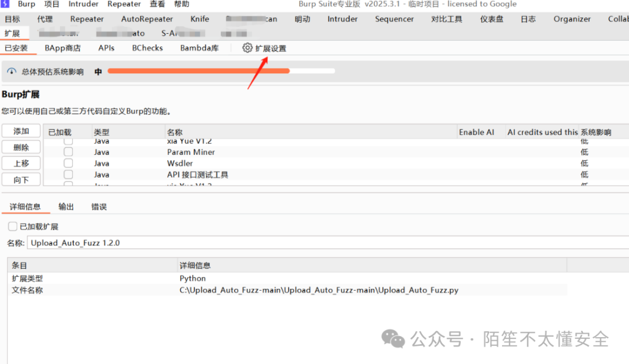
Task: Click the Burp logo icon in menu bar
Action: (x=5, y=4)
